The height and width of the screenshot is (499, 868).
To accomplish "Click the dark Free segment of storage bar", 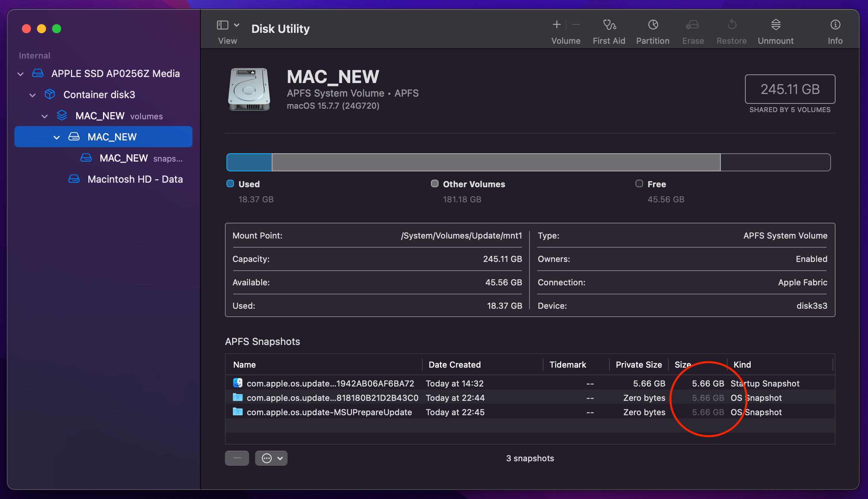I will [776, 162].
